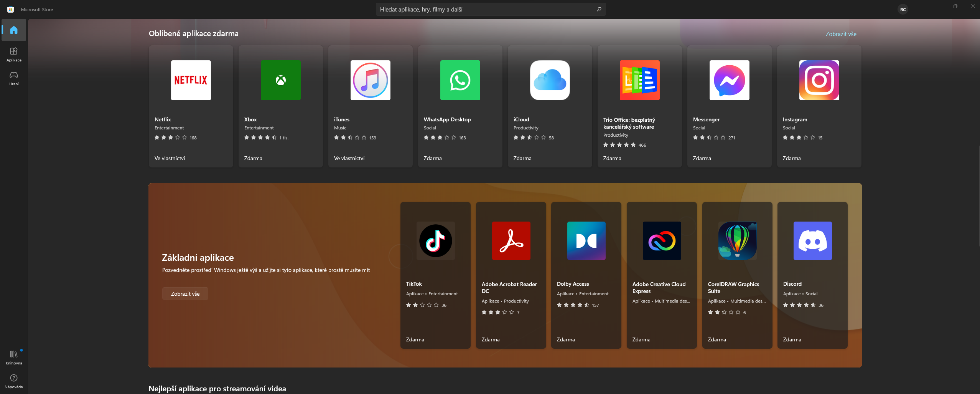Click the iCloud title text

click(x=521, y=119)
